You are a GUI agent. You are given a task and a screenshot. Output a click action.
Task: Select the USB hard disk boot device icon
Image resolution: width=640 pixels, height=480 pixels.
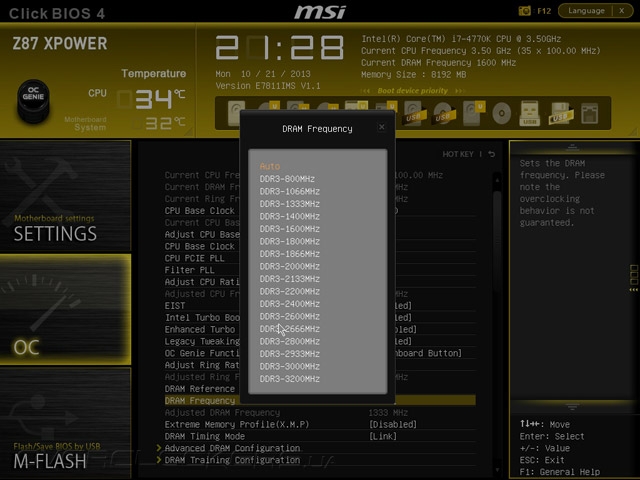pos(413,113)
